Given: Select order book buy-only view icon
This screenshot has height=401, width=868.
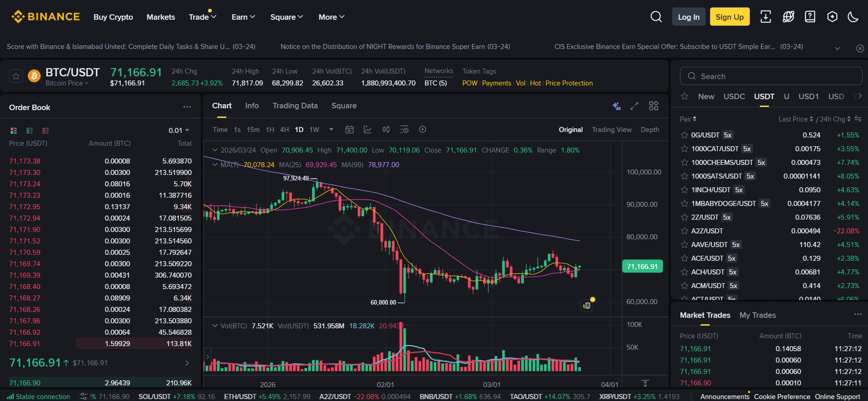Looking at the screenshot, I should point(30,131).
